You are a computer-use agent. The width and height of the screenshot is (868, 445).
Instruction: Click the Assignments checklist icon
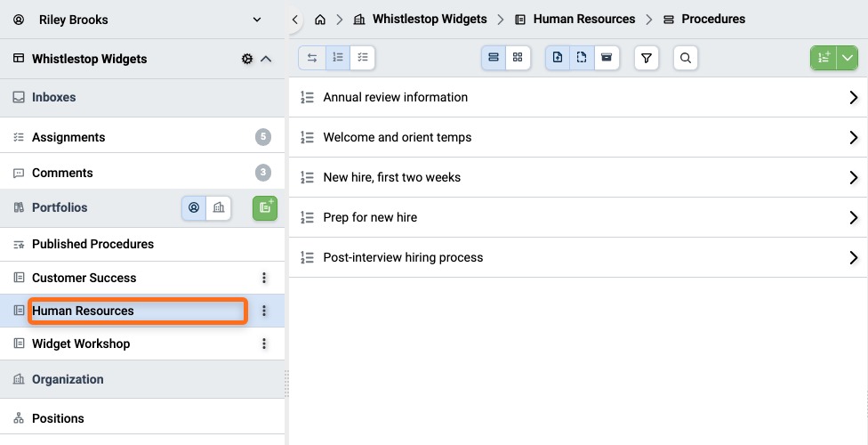19,137
